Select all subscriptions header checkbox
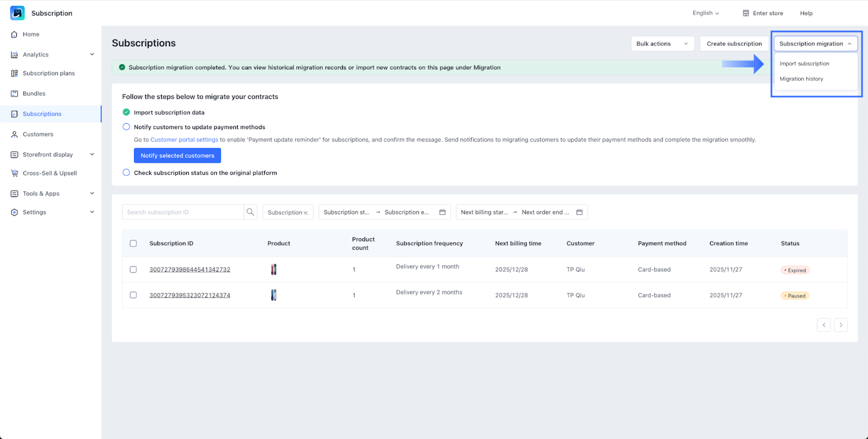Viewport: 868px width, 439px height. (133, 244)
